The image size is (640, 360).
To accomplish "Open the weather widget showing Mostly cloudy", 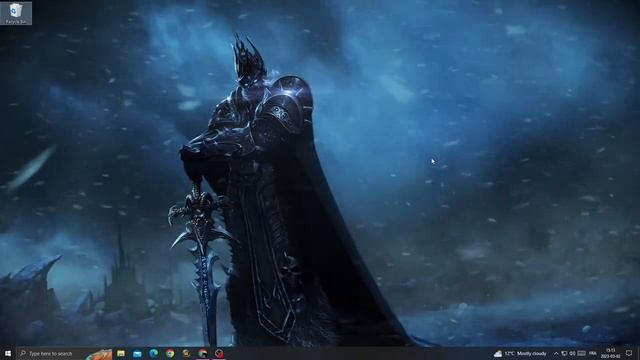I will coord(520,353).
